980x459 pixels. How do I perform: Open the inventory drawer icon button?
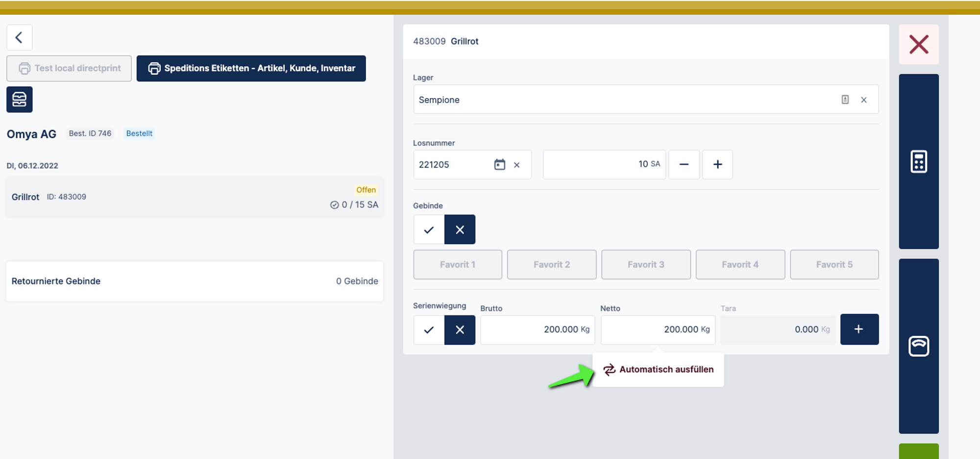point(20,100)
